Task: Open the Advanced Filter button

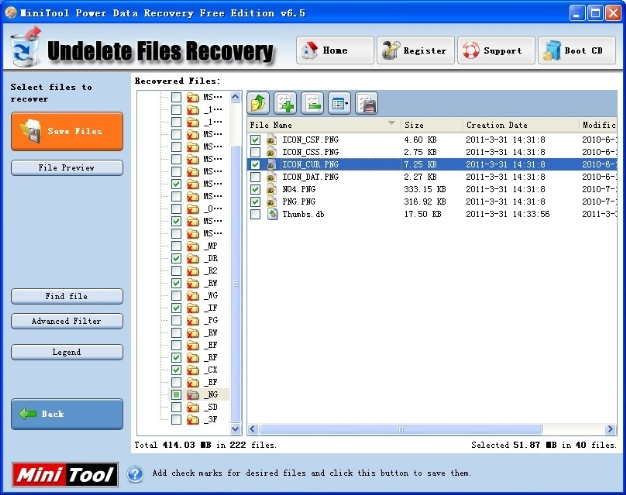Action: (x=67, y=321)
